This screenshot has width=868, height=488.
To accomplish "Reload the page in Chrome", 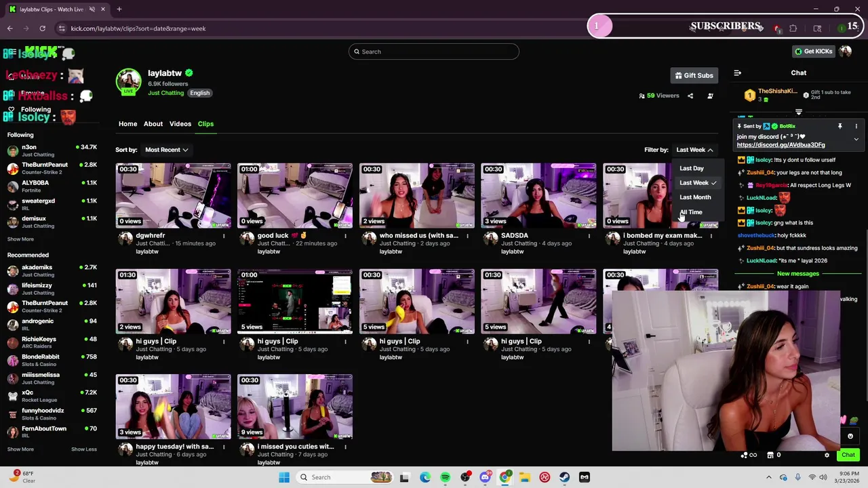I will (x=42, y=28).
